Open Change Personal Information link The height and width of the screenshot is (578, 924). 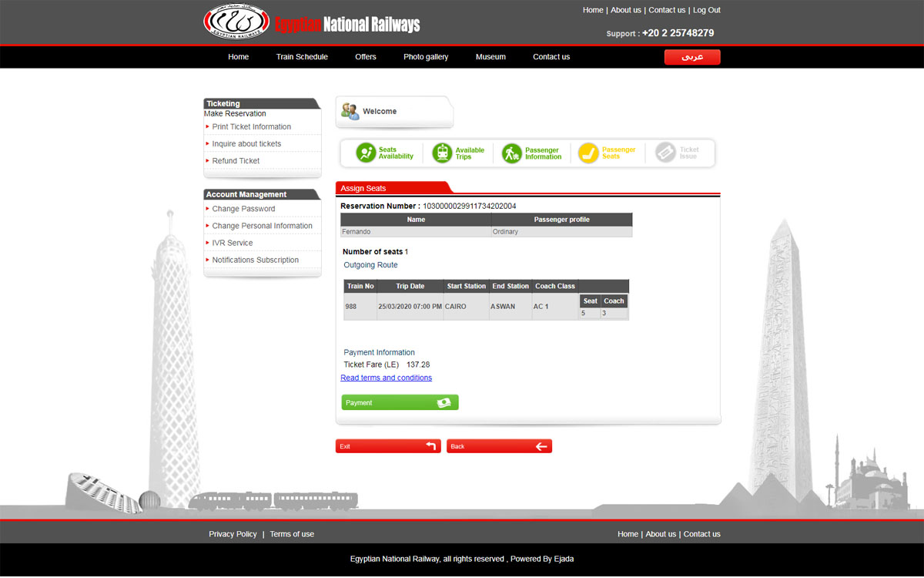pos(262,226)
